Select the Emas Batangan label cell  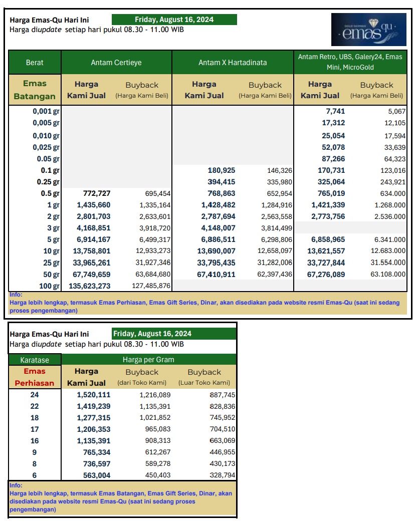coord(35,90)
